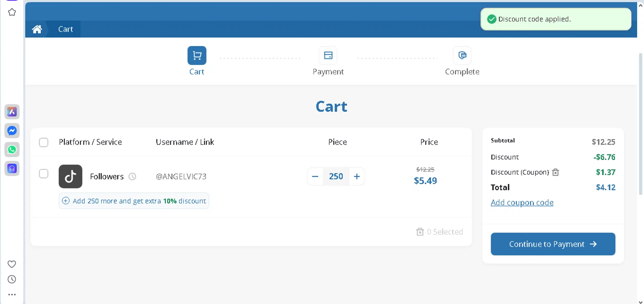Click the Payment step label
Image resolution: width=644 pixels, height=304 pixels.
(328, 72)
